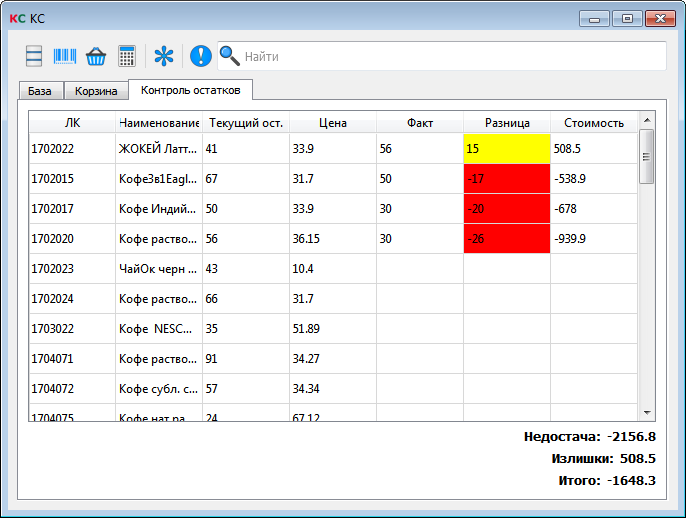The width and height of the screenshot is (686, 518).
Task: Select ЛК cell 1704071
Action: point(72,359)
